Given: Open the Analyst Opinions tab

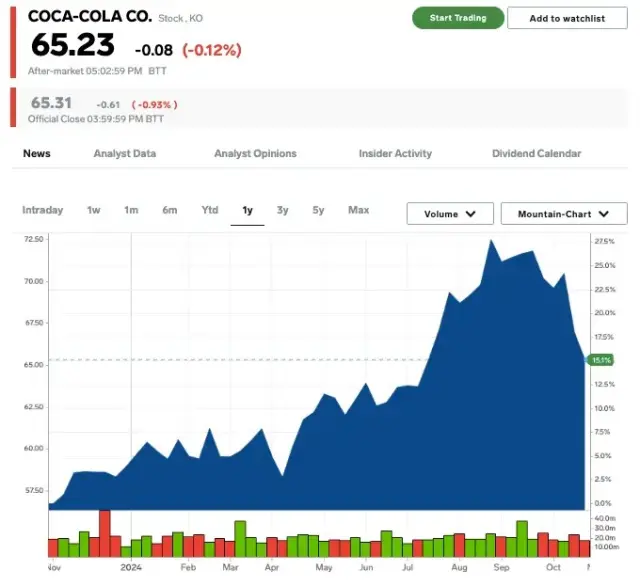Looking at the screenshot, I should [255, 154].
